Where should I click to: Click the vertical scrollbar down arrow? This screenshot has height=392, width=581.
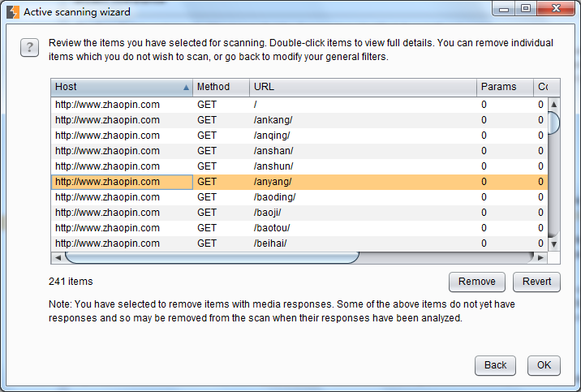(554, 243)
